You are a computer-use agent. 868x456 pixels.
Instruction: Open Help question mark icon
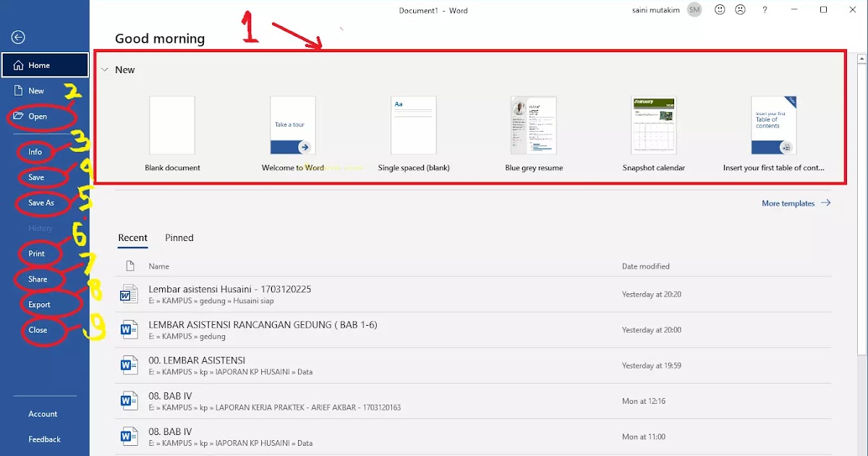765,10
